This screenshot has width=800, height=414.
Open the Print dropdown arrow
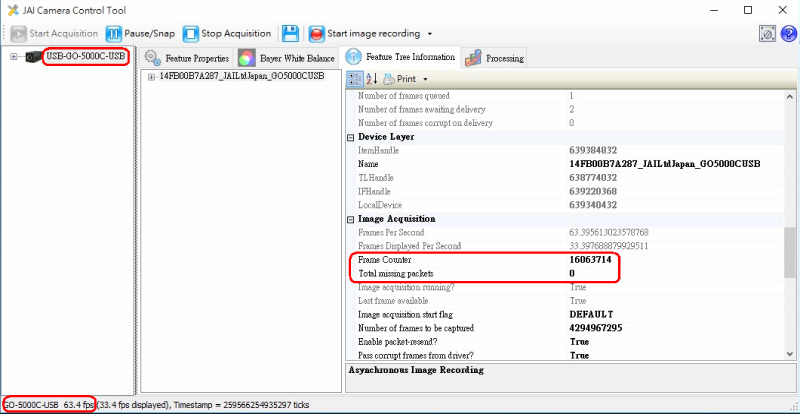pos(425,78)
